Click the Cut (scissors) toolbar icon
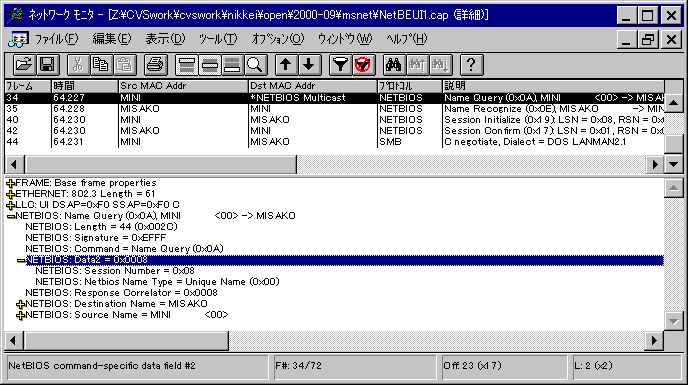Screen dimensions: 688x385 coord(78,65)
